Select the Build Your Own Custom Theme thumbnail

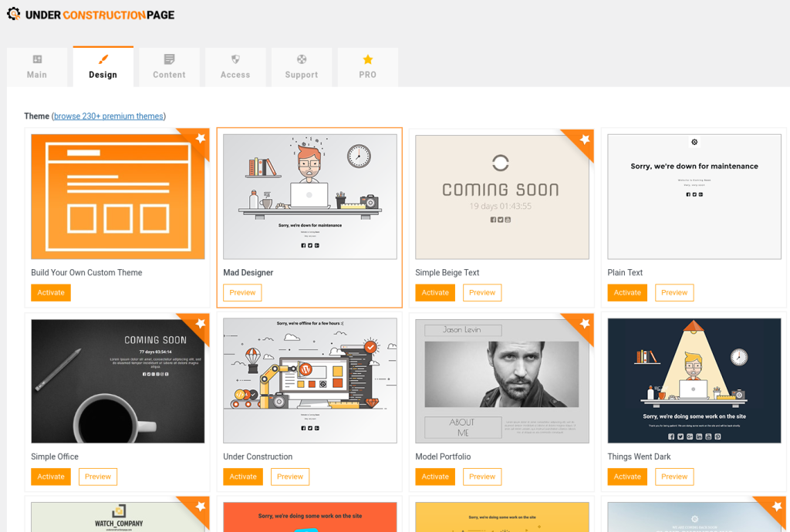click(x=118, y=197)
